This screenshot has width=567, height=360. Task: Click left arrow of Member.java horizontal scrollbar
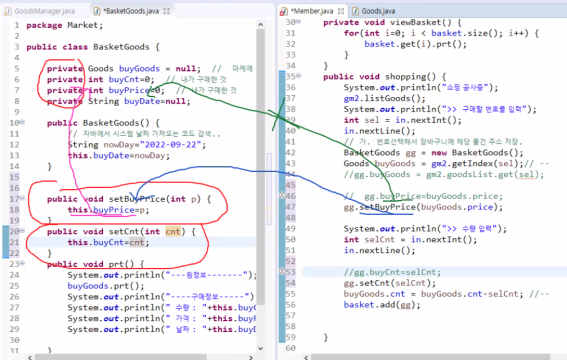tap(306, 357)
